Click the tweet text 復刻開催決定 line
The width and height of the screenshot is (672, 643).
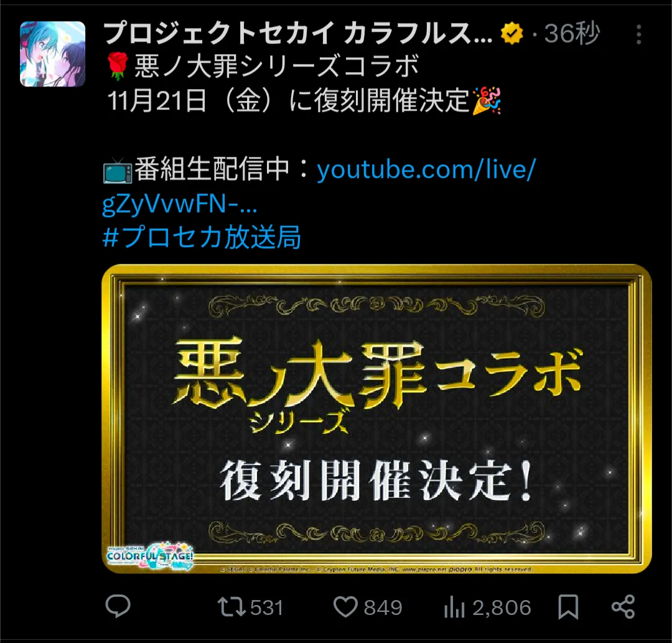(304, 101)
